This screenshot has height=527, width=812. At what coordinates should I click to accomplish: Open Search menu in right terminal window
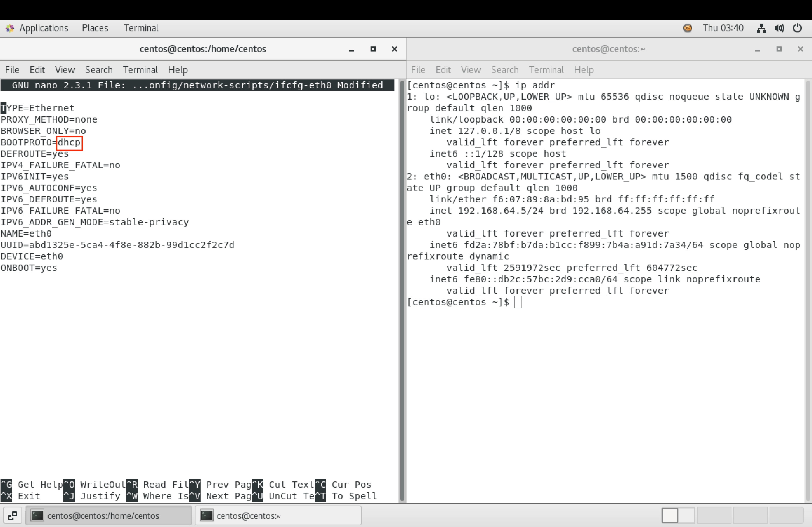click(505, 70)
